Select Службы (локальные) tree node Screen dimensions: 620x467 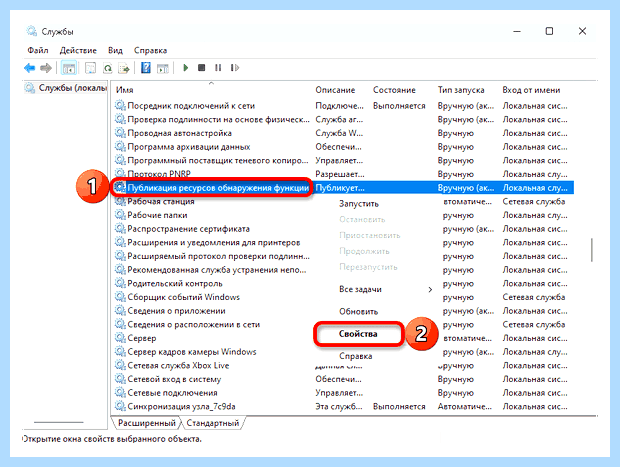72,88
